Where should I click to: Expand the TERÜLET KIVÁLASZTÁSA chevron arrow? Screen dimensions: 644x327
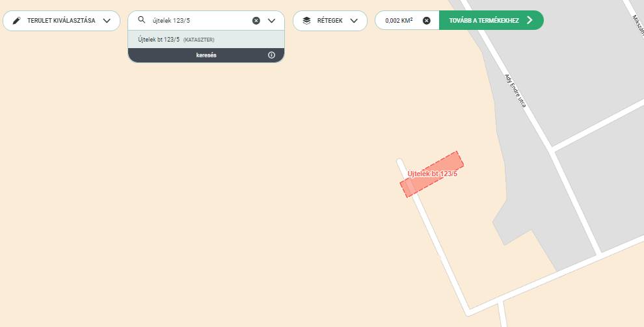pos(107,21)
